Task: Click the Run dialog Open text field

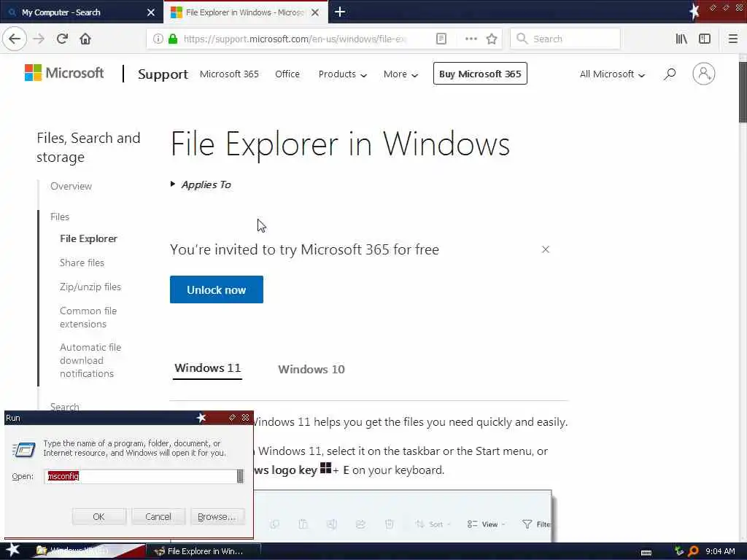Action: tap(141, 476)
